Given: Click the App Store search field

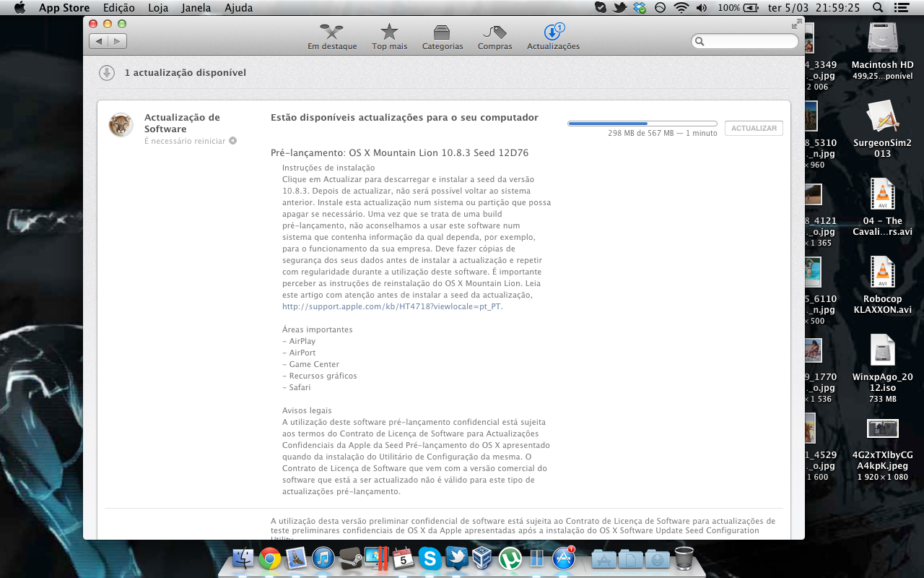Looking at the screenshot, I should [x=745, y=41].
